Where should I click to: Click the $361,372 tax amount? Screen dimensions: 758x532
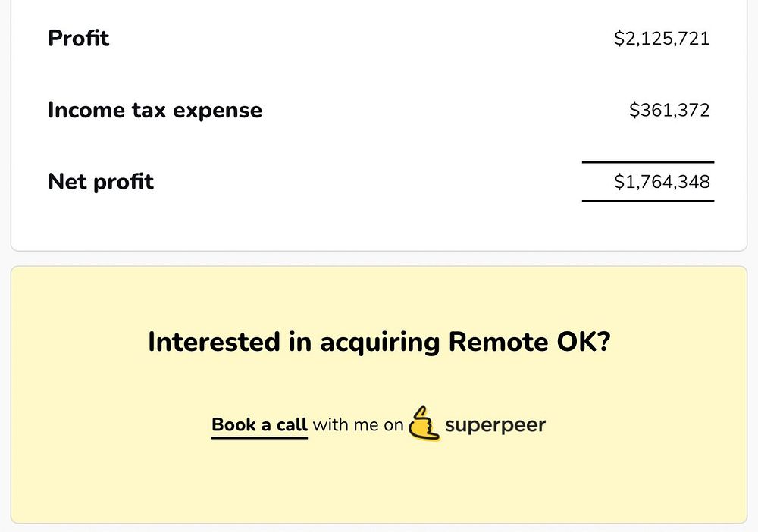[x=669, y=110]
